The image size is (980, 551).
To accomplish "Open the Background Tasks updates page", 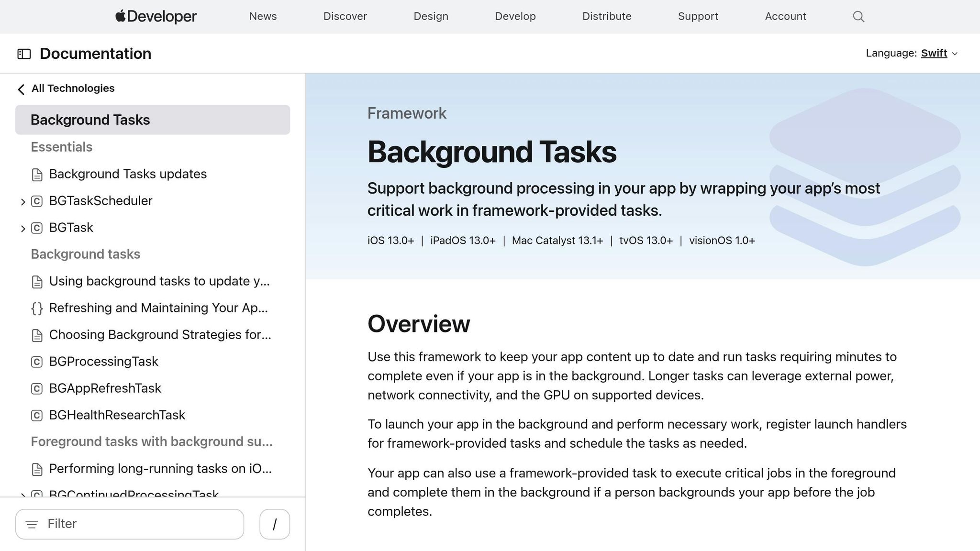I will coord(128,174).
